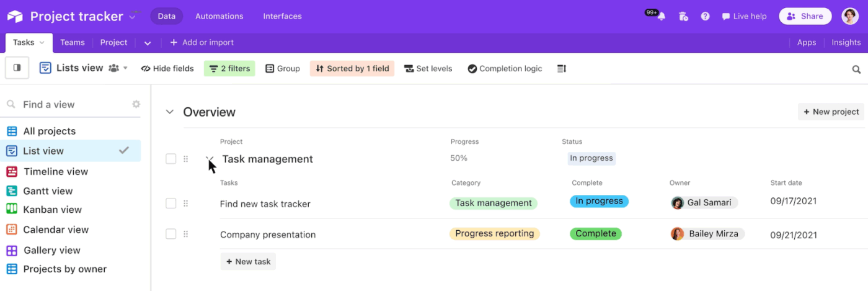Open the help question mark icon

(705, 17)
